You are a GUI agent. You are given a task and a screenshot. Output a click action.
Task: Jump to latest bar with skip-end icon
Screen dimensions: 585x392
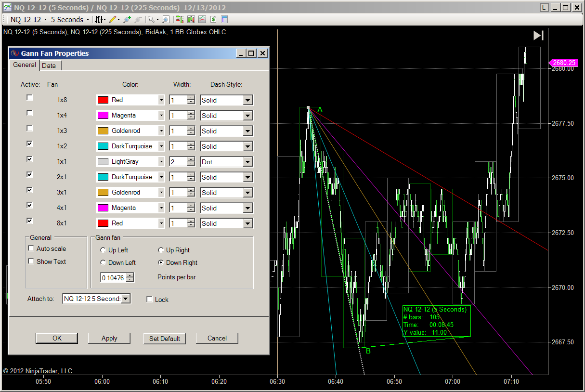pos(538,36)
